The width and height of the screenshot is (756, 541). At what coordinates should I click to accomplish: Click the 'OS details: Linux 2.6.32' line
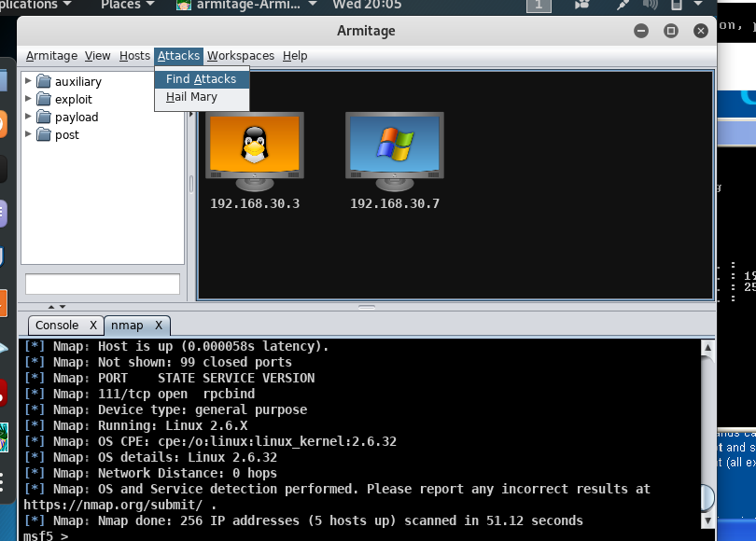click(x=151, y=457)
